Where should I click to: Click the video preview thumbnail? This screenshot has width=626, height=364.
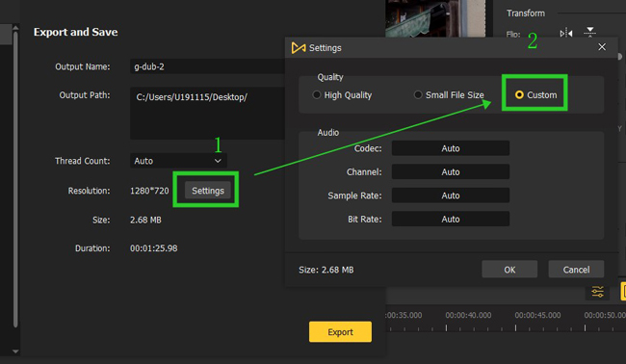point(435,18)
